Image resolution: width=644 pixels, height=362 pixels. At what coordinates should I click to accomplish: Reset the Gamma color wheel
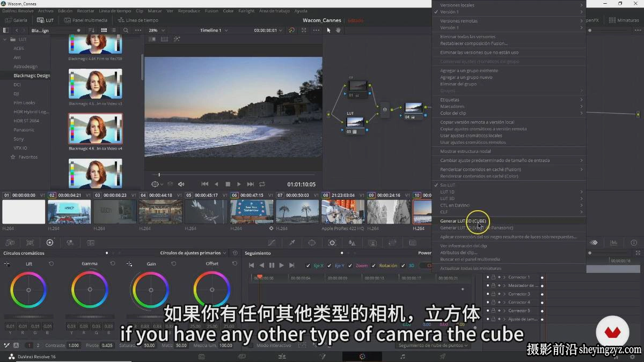point(112,264)
